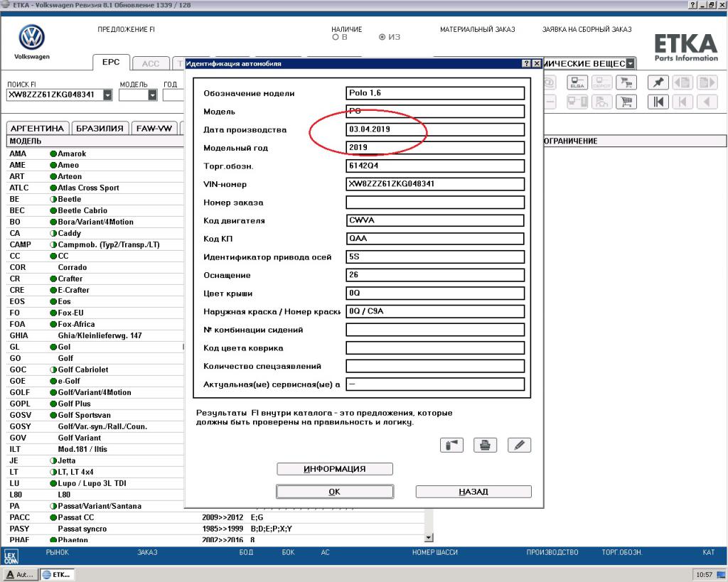Click the greyed plain left arrow icon
The height and width of the screenshot is (582, 728).
707,102
